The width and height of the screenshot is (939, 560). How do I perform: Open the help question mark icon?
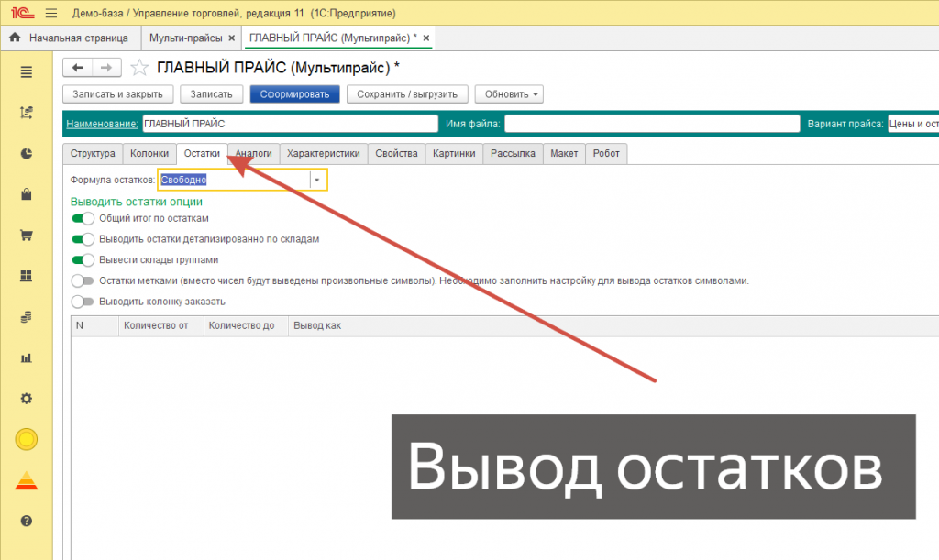click(27, 522)
